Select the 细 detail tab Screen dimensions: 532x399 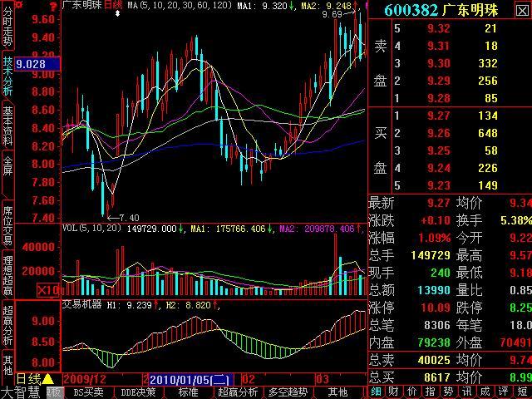pyautogui.click(x=376, y=392)
